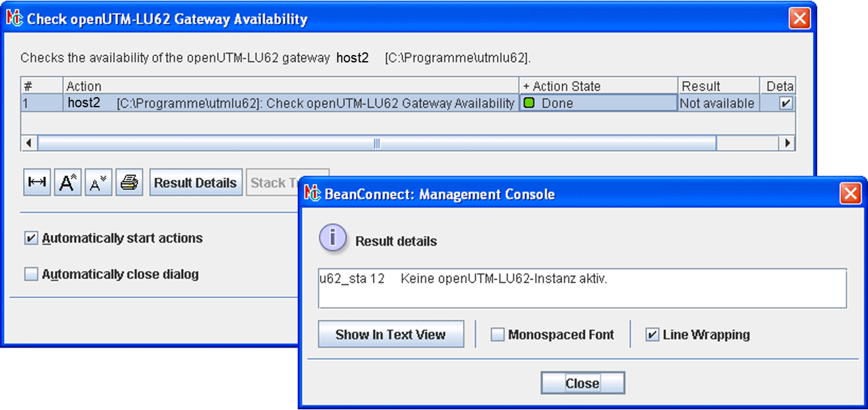This screenshot has width=868, height=410.
Task: Open Result Details for the action
Action: click(195, 183)
